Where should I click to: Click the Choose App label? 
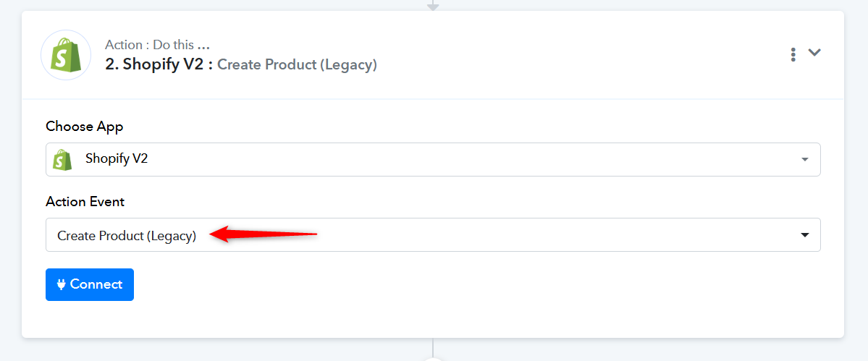pos(85,127)
